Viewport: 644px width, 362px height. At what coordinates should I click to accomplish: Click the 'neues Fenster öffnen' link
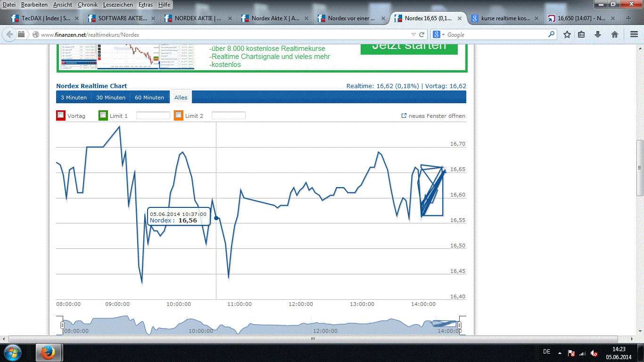(x=437, y=115)
